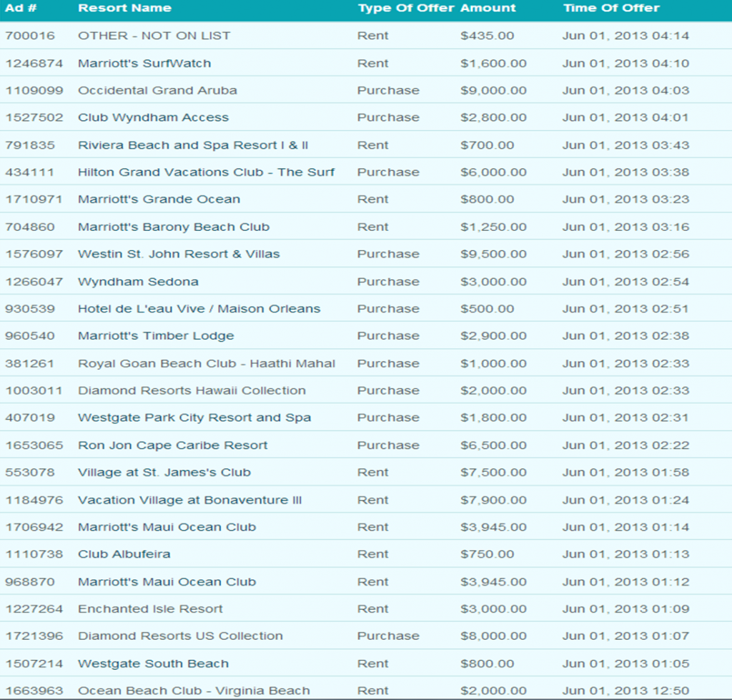Click 'Ocean Beach Club - Virginia Beach'
Screen dimensions: 732x700
194,691
